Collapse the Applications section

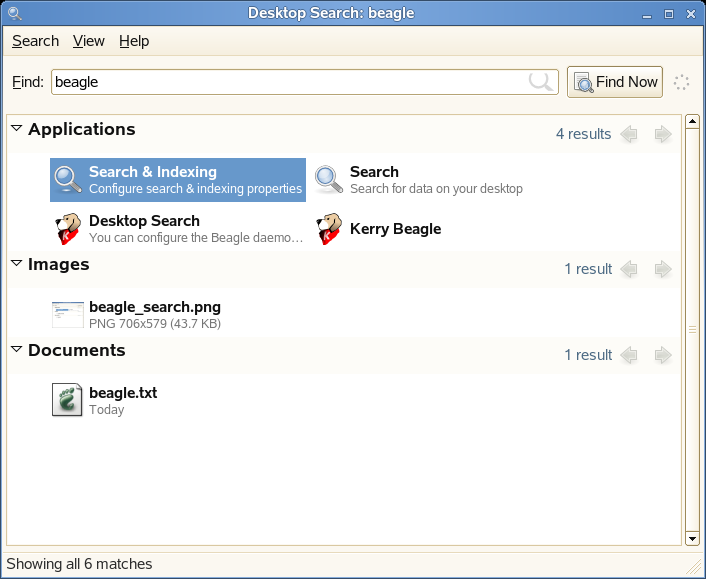click(x=16, y=129)
